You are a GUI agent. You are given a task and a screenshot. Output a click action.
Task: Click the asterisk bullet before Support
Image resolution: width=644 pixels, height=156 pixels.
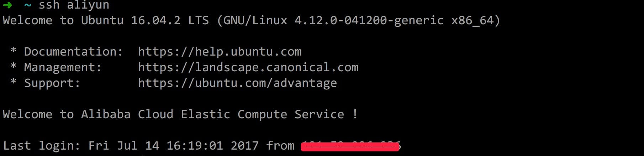point(14,82)
